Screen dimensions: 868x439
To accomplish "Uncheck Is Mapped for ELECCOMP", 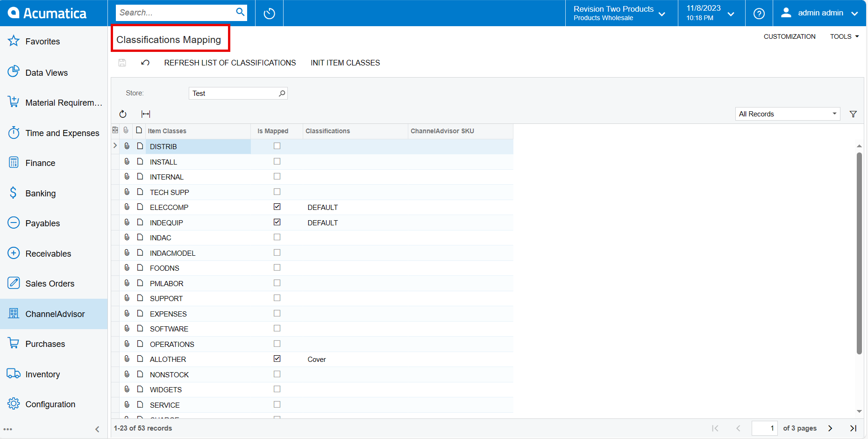I will (277, 207).
